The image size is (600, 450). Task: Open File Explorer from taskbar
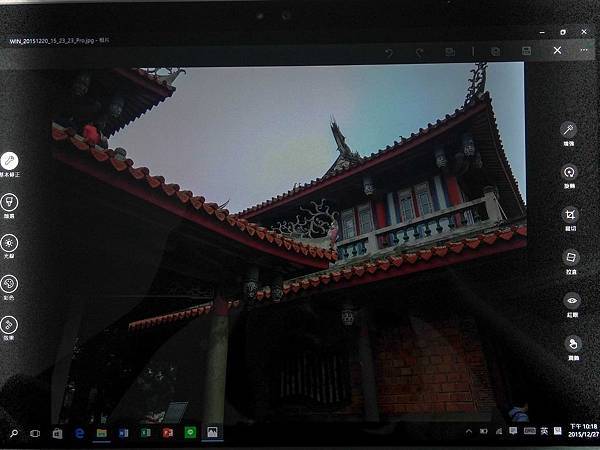pos(101,433)
